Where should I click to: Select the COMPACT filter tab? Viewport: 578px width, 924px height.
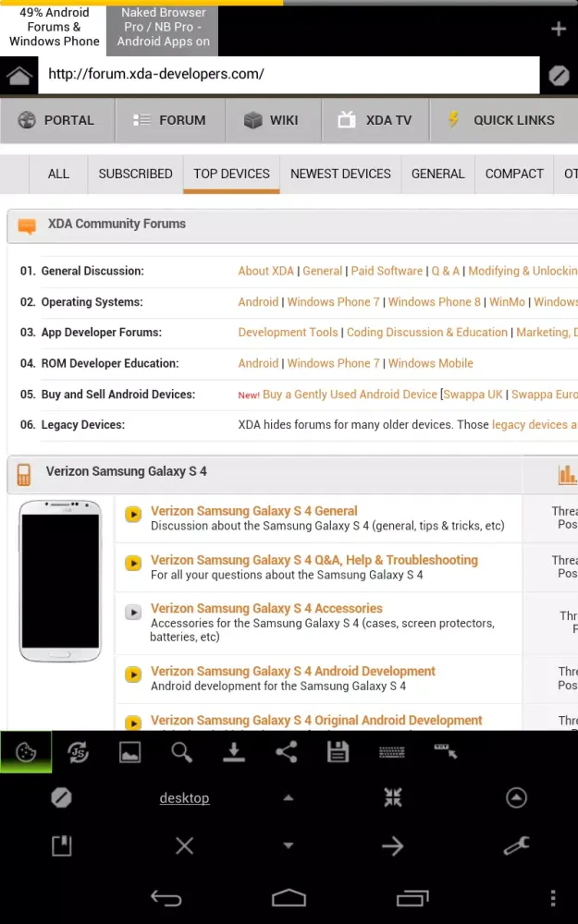pyautogui.click(x=514, y=174)
